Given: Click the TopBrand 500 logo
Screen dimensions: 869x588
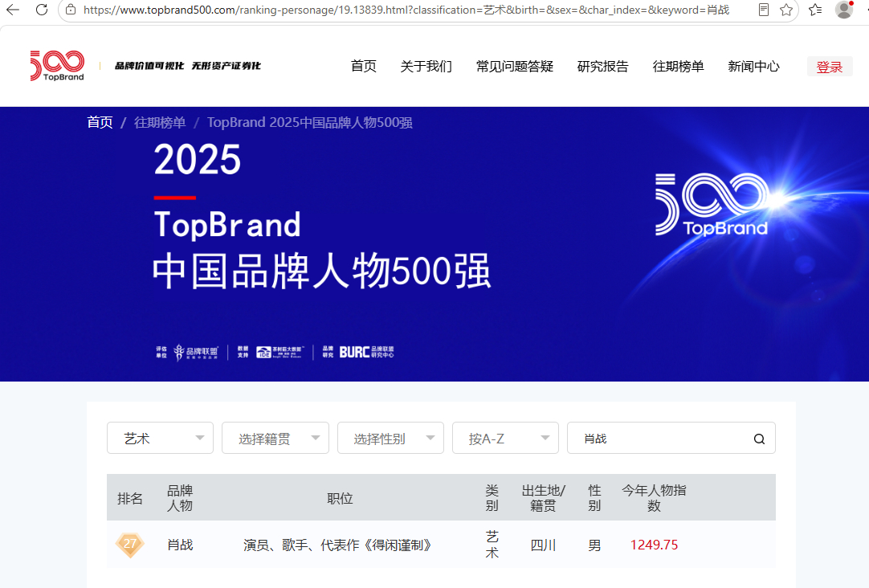Looking at the screenshot, I should [57, 65].
